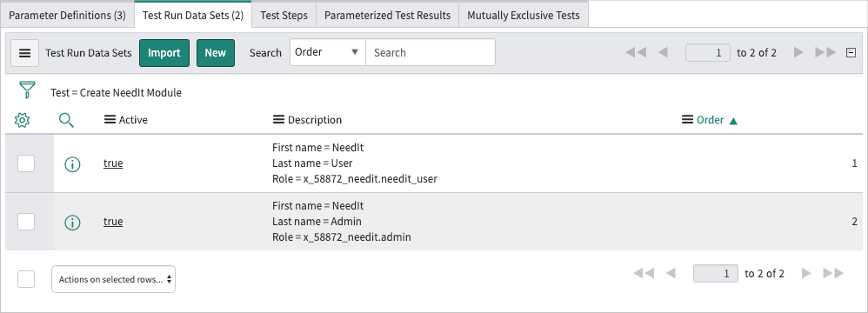Screen dimensions: 868x313
Task: Click the Role = x_58872_needit.admin text
Action: [342, 237]
